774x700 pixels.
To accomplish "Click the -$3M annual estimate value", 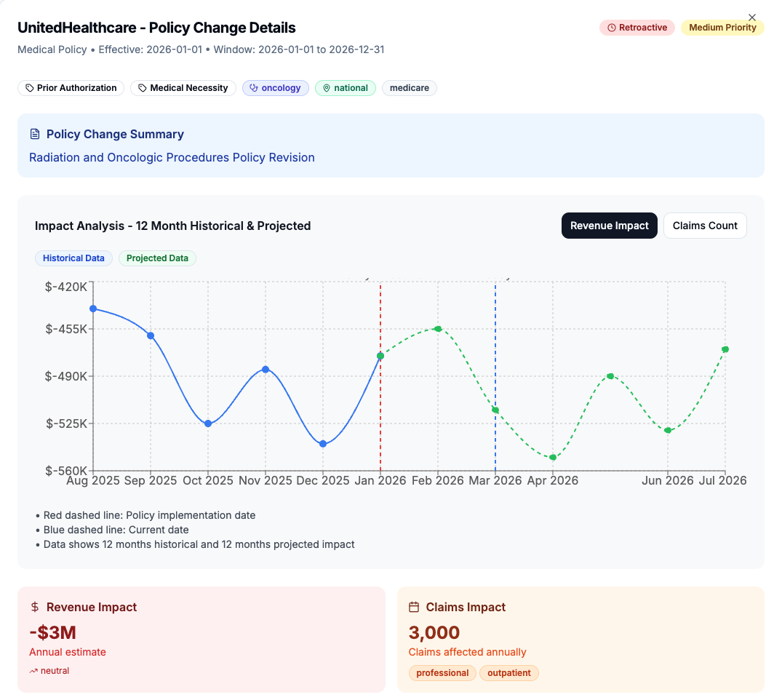I will point(53,632).
